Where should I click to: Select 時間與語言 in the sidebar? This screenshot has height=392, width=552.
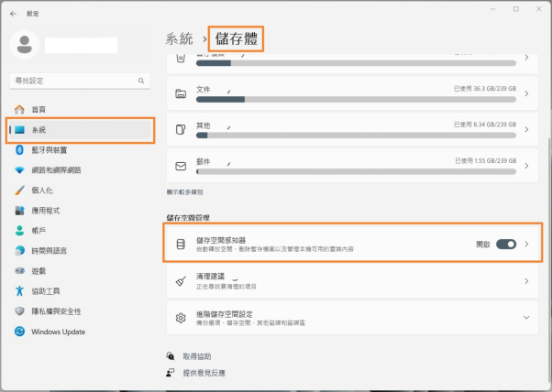pos(50,251)
